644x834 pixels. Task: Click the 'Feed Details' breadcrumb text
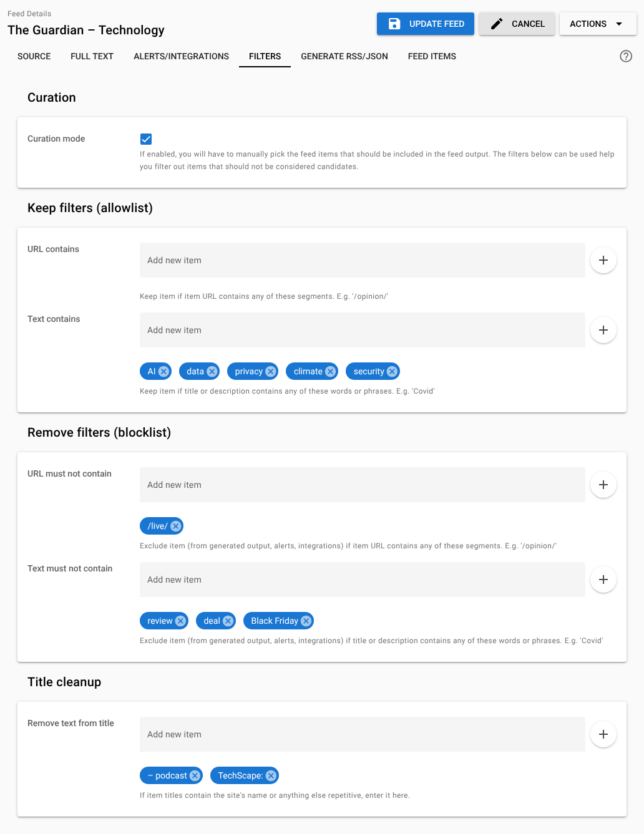29,14
